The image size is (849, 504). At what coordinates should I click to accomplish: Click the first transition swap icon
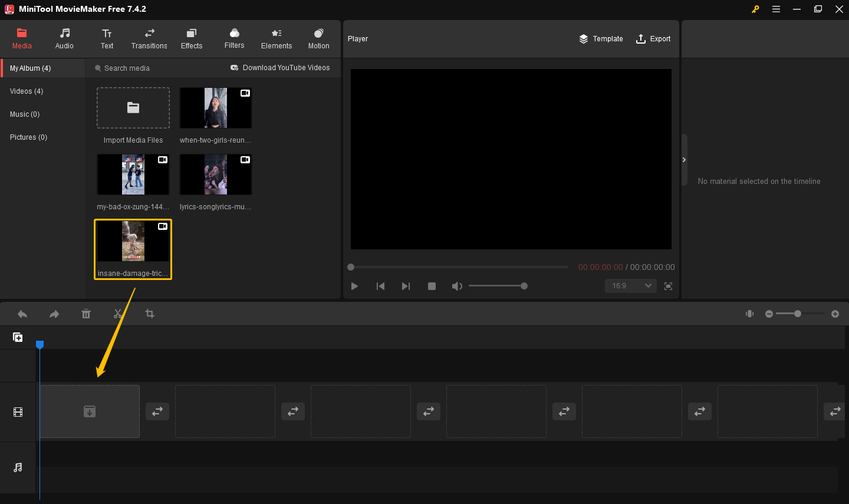pyautogui.click(x=157, y=411)
